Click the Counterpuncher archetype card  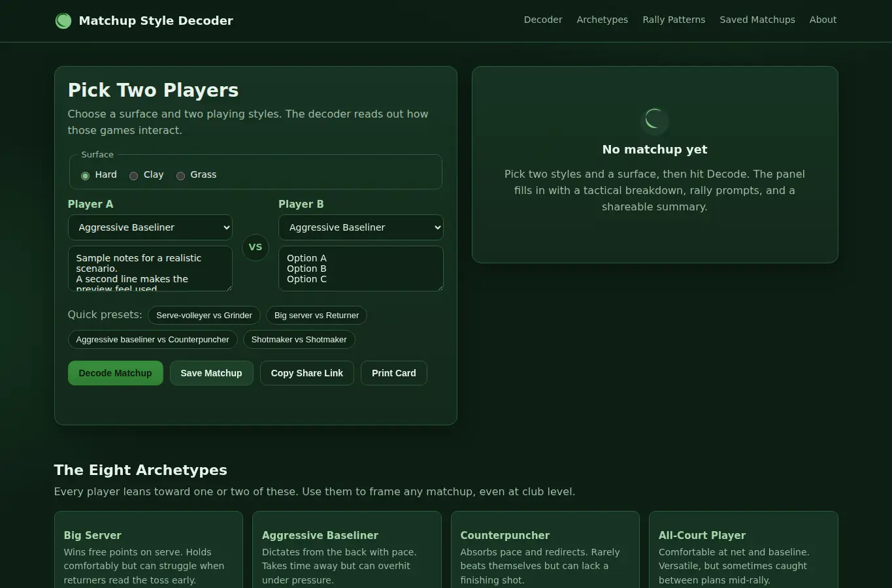coord(545,550)
